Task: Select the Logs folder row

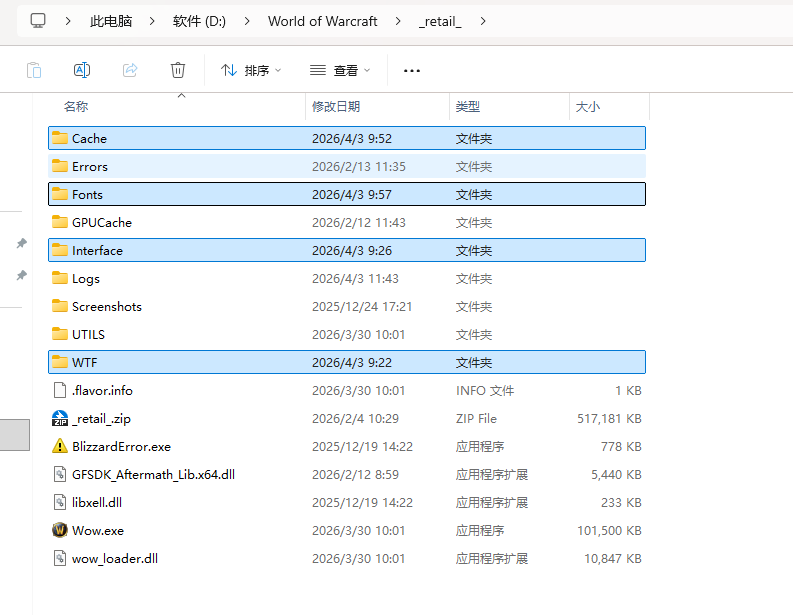Action: [x=86, y=278]
